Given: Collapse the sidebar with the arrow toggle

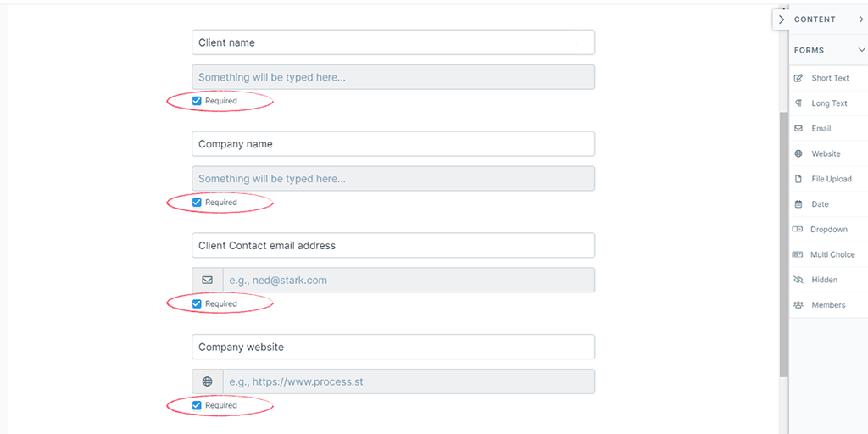Looking at the screenshot, I should pyautogui.click(x=781, y=19).
